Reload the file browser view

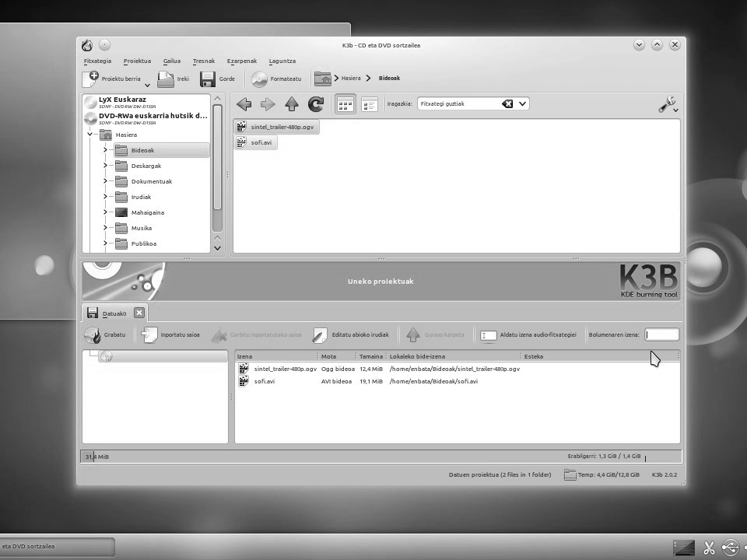(316, 103)
